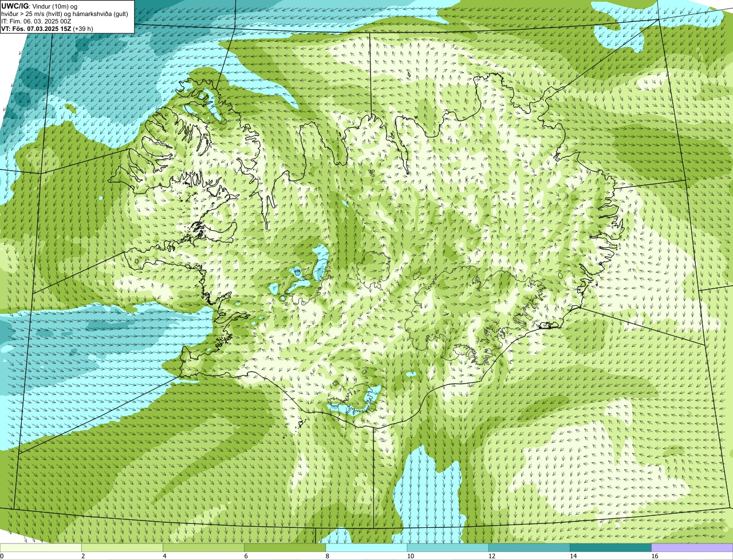733x560 pixels.
Task: Click the 12–14 m/s teal legend segment
Action: pyautogui.click(x=529, y=547)
